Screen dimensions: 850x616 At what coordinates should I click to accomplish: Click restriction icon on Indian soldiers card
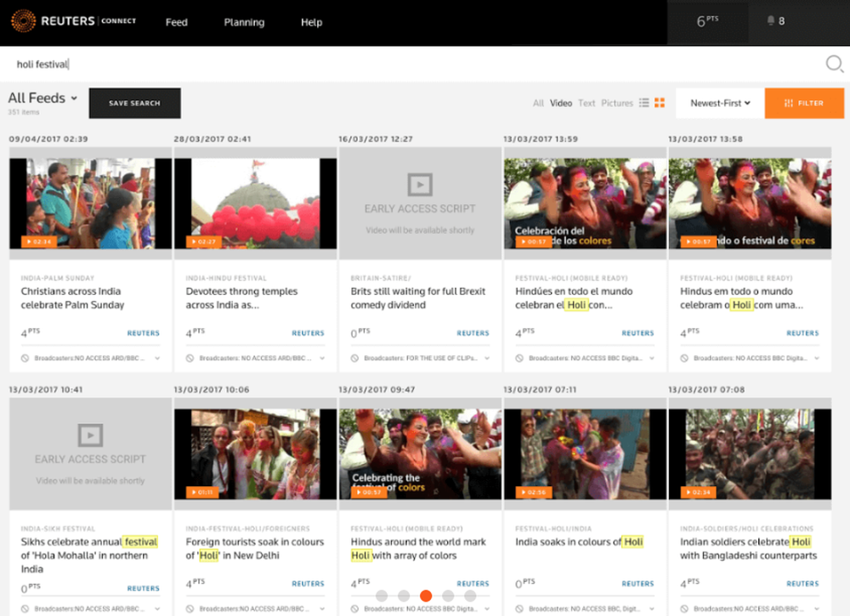click(x=684, y=609)
